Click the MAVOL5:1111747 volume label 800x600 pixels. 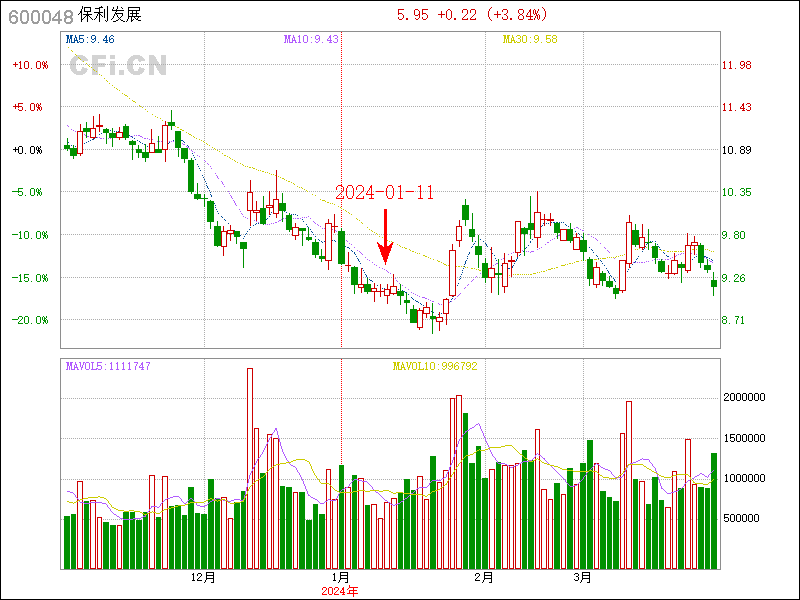(107, 367)
